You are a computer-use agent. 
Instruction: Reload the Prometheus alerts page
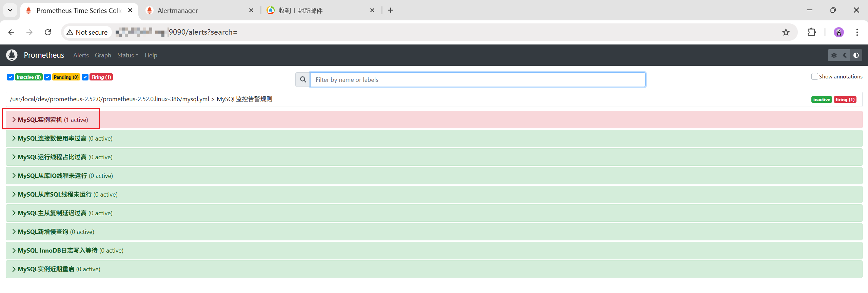(x=48, y=32)
